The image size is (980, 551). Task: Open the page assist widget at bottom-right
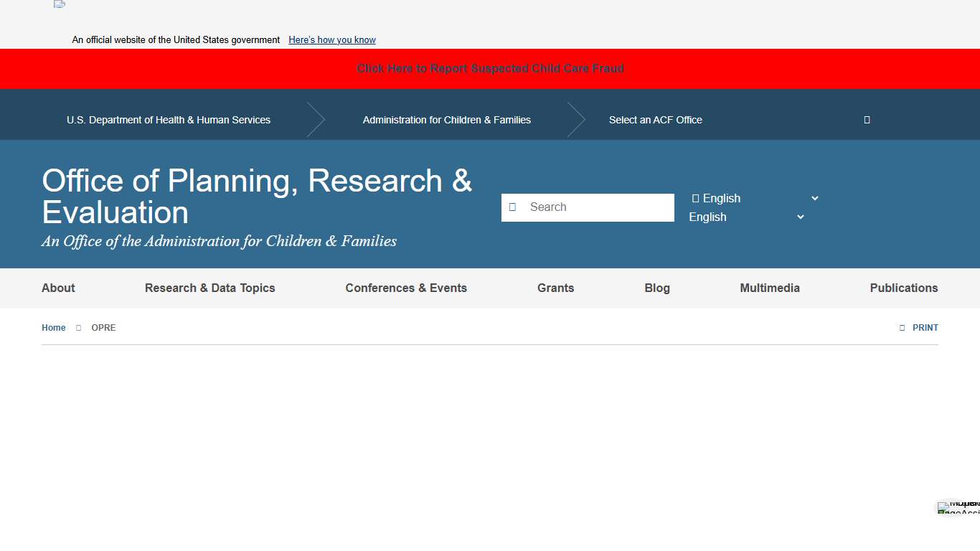coord(958,507)
